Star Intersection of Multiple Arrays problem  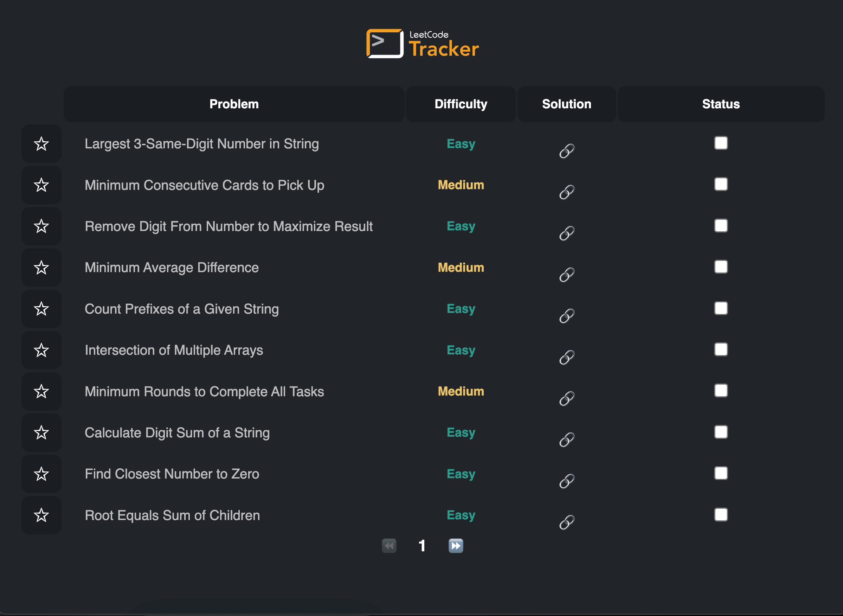coord(41,350)
